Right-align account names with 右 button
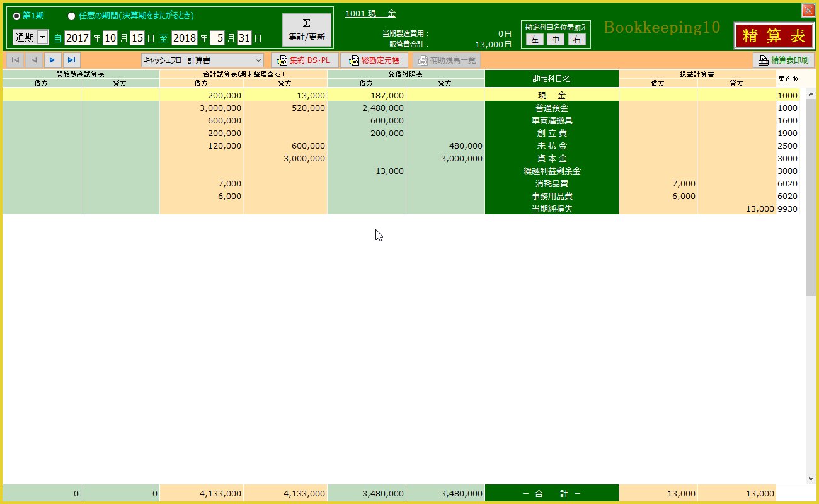 (576, 40)
